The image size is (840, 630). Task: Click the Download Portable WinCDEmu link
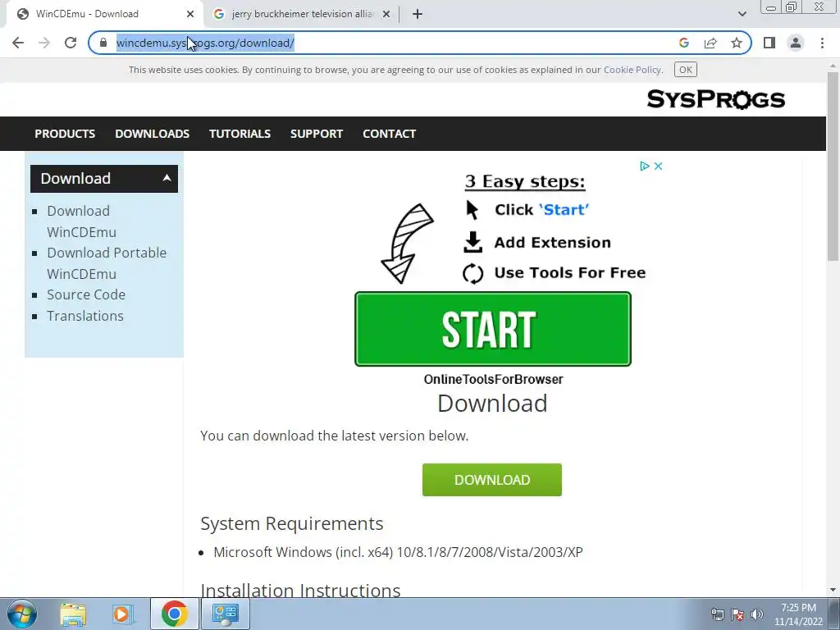107,263
